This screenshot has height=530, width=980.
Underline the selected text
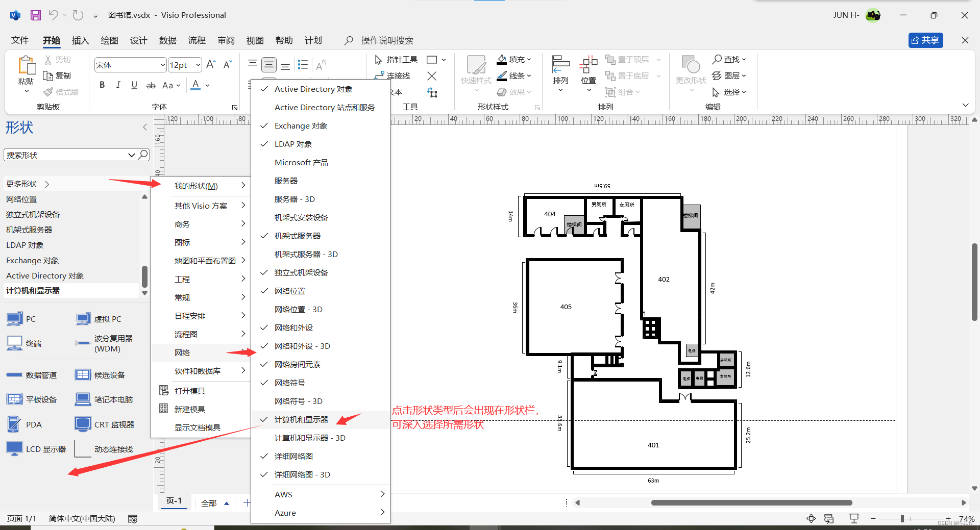[x=134, y=85]
